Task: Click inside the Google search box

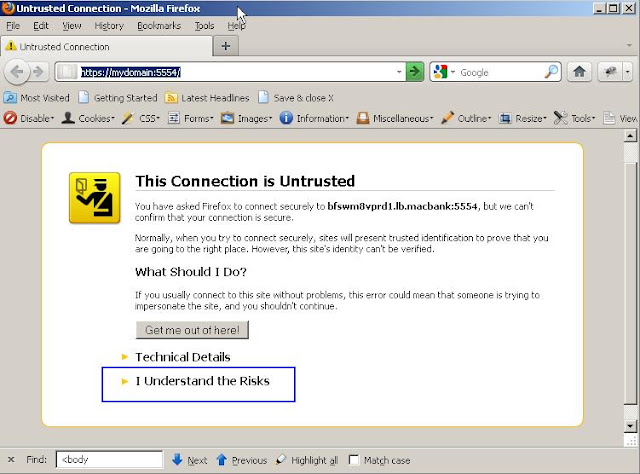Action: click(500, 72)
